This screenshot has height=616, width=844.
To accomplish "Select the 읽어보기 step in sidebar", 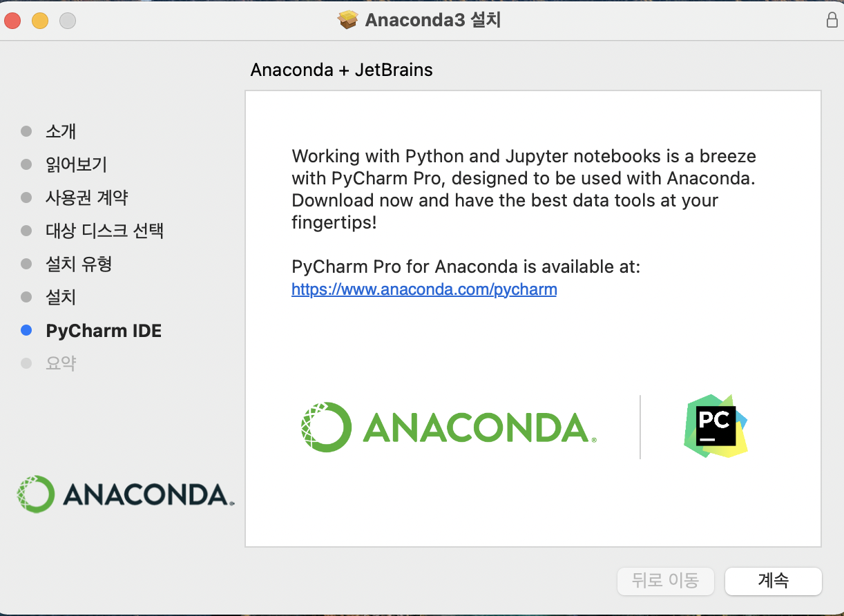I will coord(76,164).
